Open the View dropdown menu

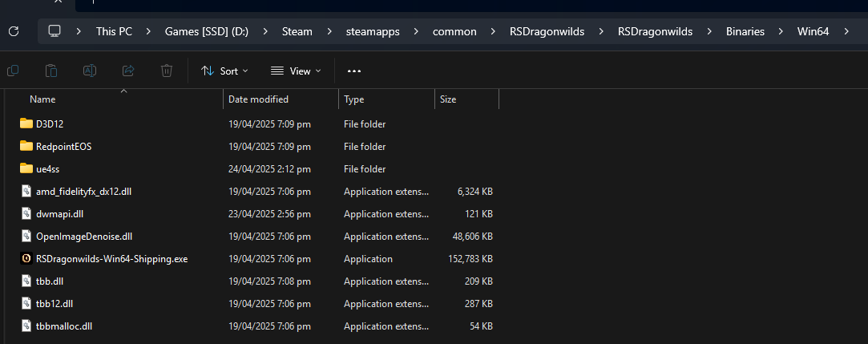[296, 71]
